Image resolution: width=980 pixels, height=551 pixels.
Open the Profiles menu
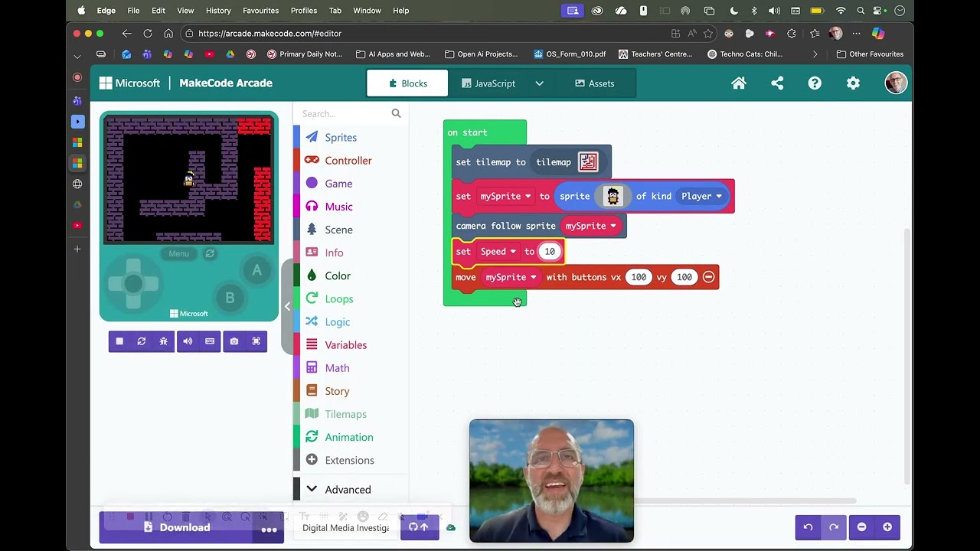tap(304, 11)
